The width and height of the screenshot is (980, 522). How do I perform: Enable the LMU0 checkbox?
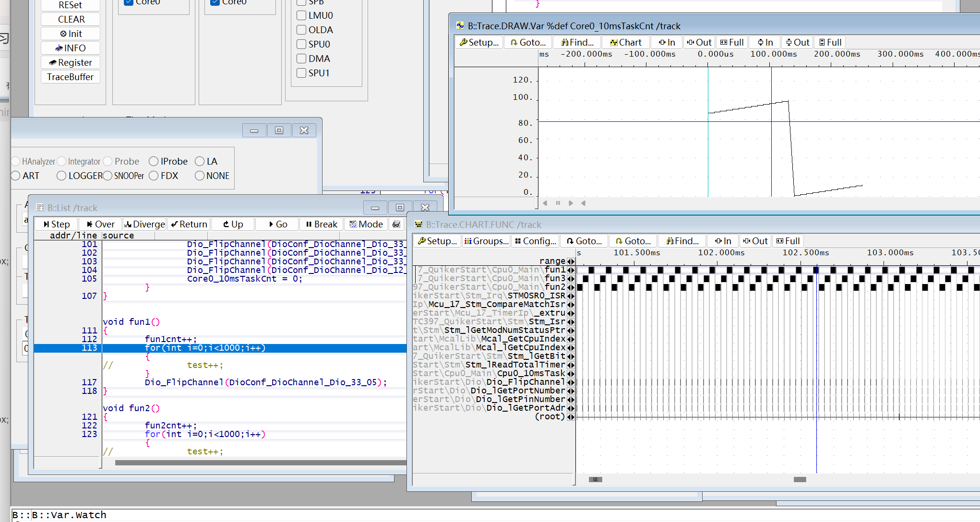(x=301, y=15)
